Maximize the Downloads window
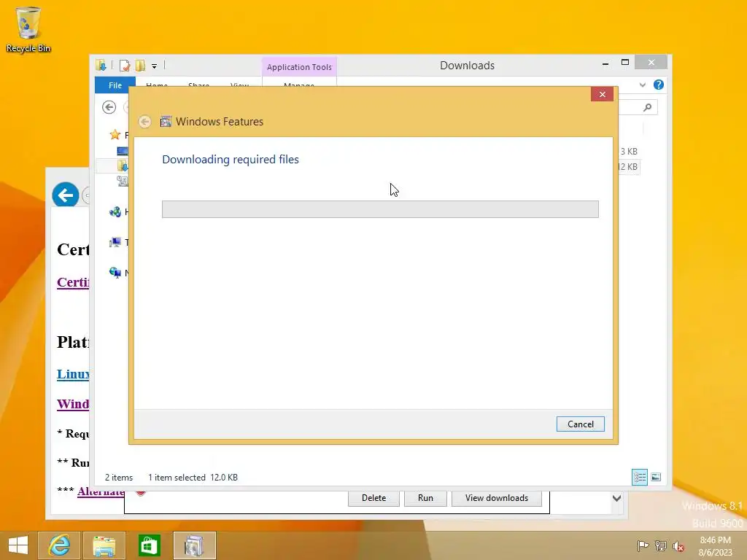 [625, 63]
